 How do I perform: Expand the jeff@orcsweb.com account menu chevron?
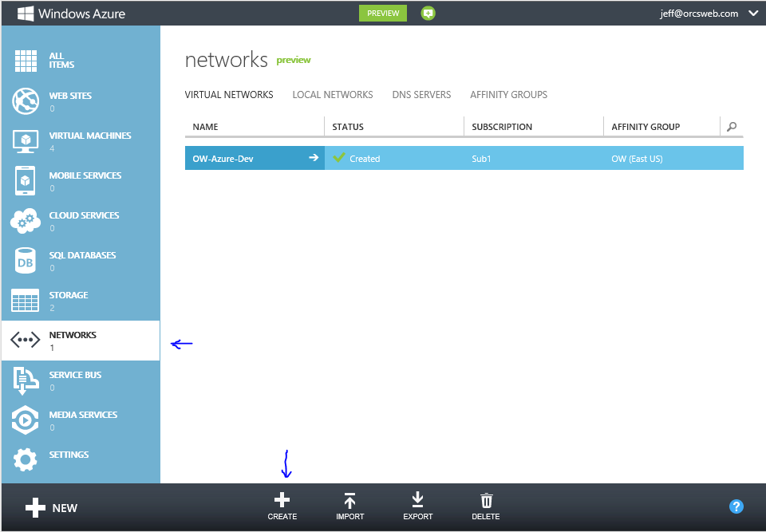[x=753, y=14]
